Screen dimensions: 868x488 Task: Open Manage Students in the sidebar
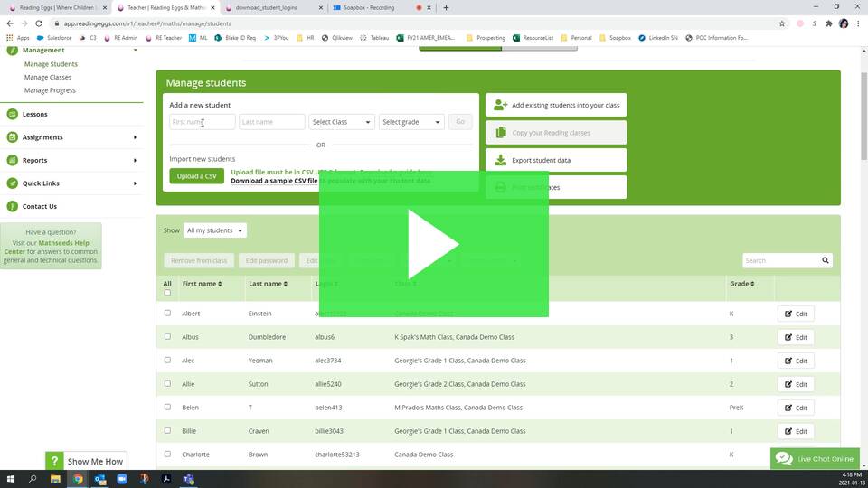(x=51, y=64)
